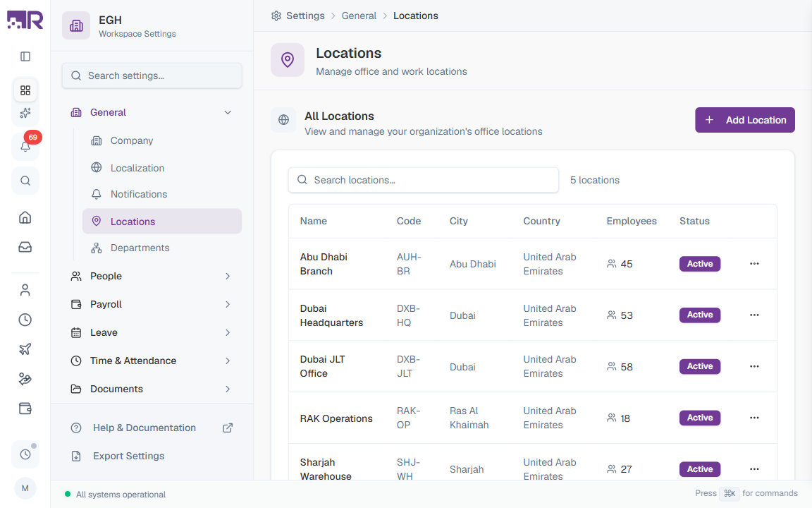The width and height of the screenshot is (812, 508).
Task: Click the All Locations globe icon
Action: [284, 120]
